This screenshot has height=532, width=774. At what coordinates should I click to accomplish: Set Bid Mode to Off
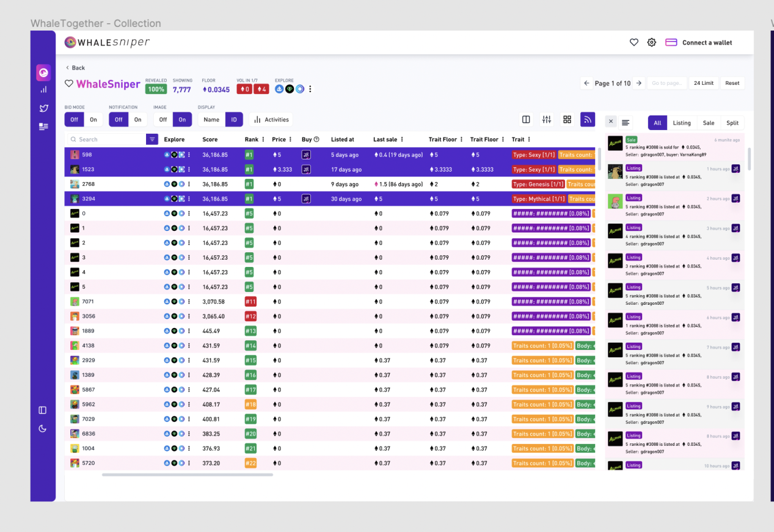click(74, 120)
